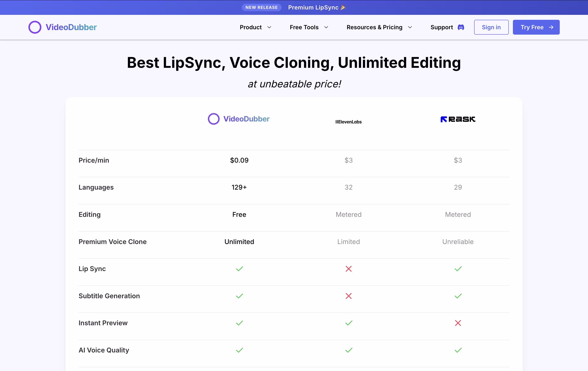Click Rask's Metered editing value

(458, 214)
